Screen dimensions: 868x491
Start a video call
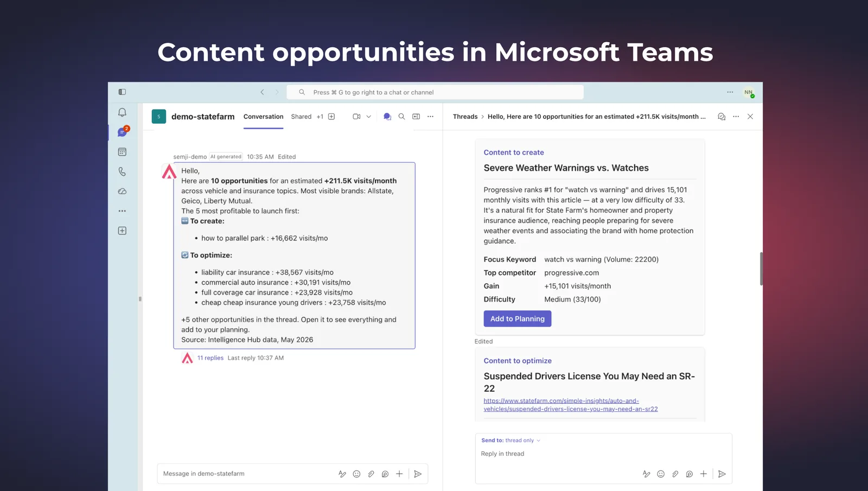coord(356,117)
